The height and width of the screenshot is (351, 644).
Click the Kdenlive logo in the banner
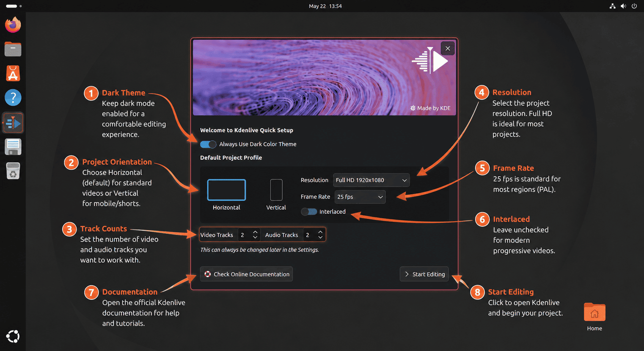click(x=430, y=60)
